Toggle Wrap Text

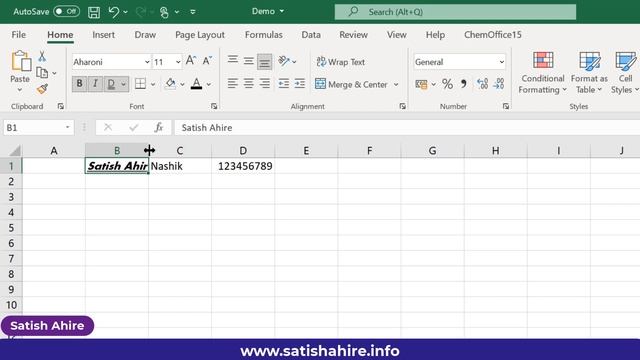tap(340, 62)
